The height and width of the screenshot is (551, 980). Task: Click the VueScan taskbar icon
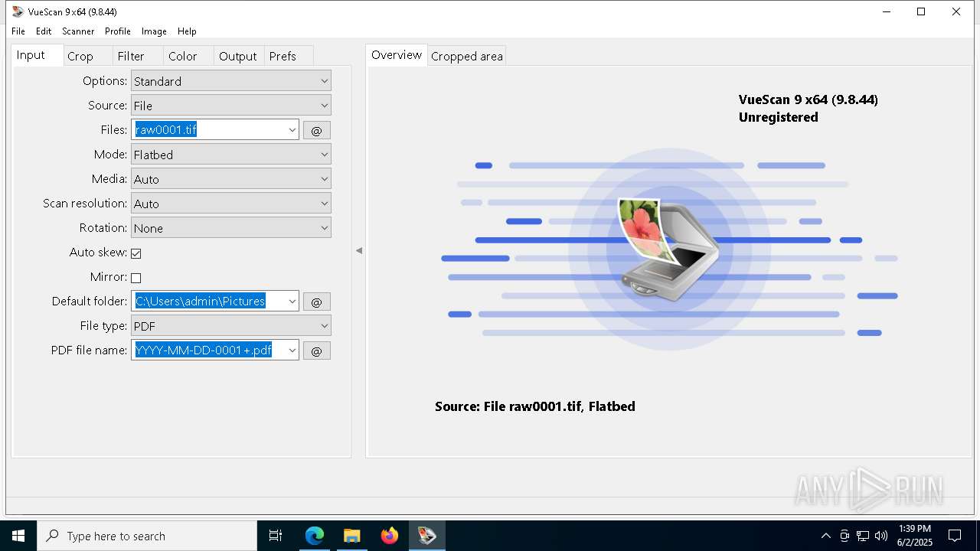coord(426,536)
